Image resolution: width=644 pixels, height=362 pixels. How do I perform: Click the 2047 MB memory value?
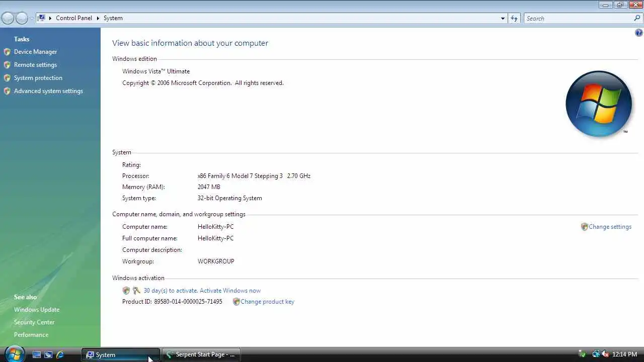tap(209, 187)
